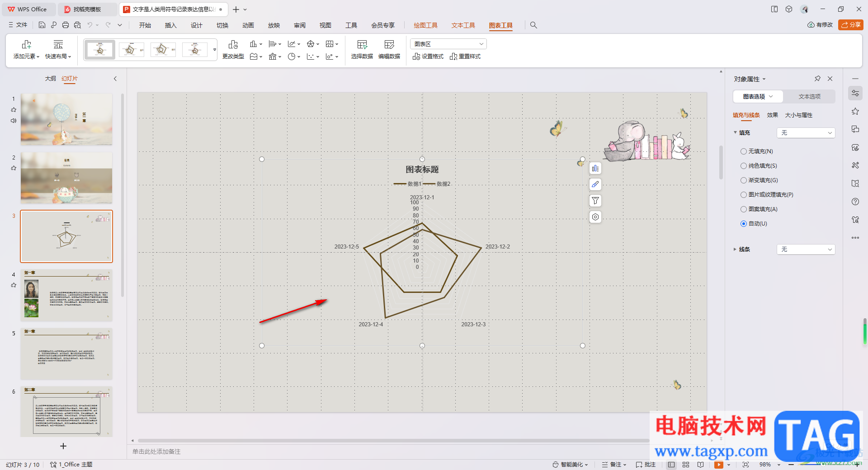This screenshot has height=470, width=868.
Task: Open the Animation (动画) ribbon tab
Action: (x=248, y=25)
